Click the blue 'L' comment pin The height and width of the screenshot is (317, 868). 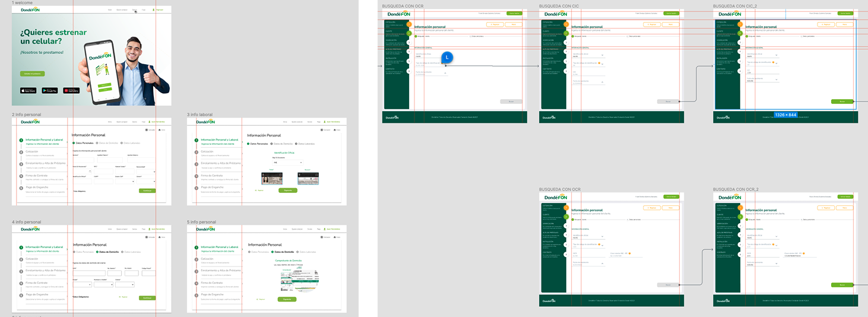tap(448, 57)
